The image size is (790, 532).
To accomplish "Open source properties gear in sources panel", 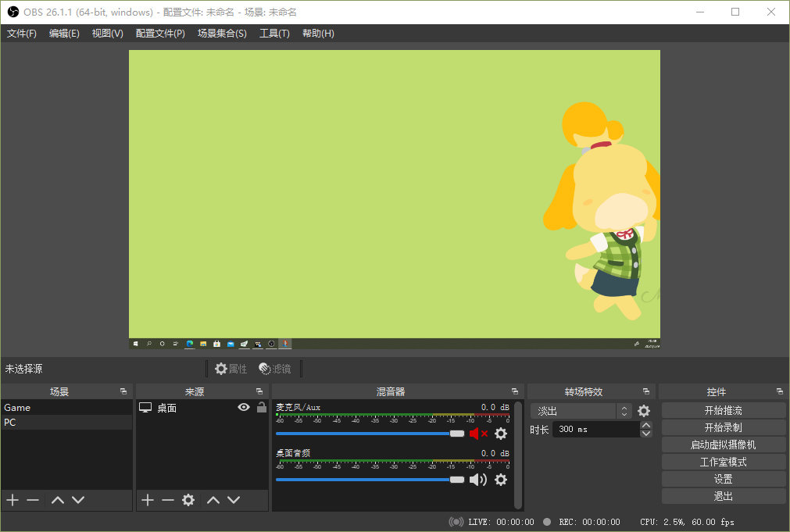I will 188,500.
